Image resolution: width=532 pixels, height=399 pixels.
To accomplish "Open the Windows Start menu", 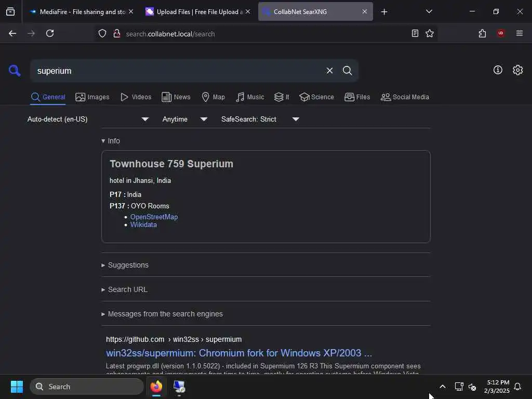I will coord(17,387).
